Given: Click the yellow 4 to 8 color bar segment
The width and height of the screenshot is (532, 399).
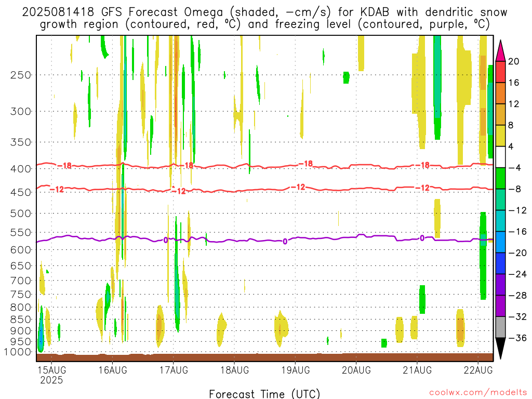Looking at the screenshot, I should coord(500,136).
